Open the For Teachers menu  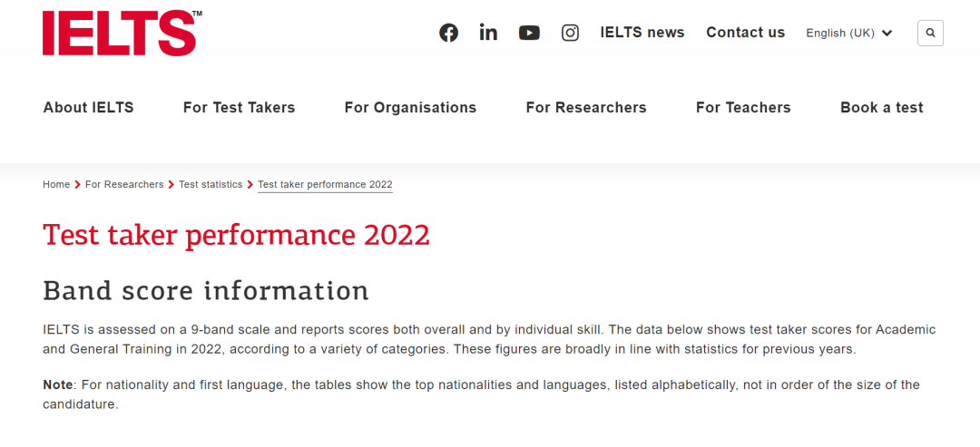pyautogui.click(x=743, y=107)
